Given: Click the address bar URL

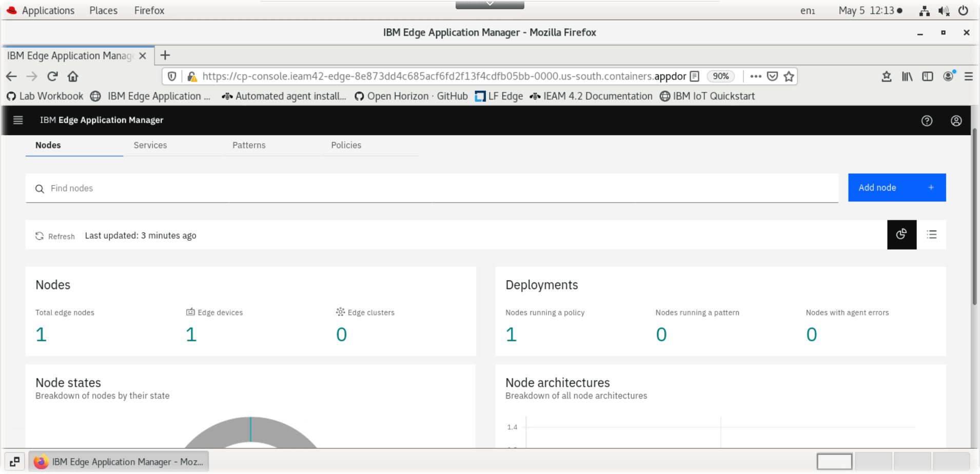Looking at the screenshot, I should (x=444, y=77).
